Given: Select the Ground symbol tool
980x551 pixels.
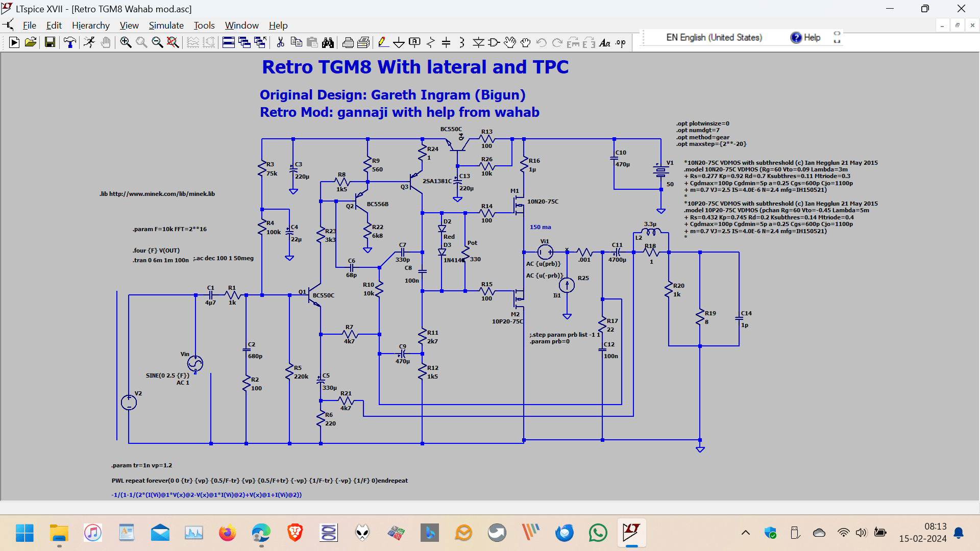Looking at the screenshot, I should coord(399,43).
